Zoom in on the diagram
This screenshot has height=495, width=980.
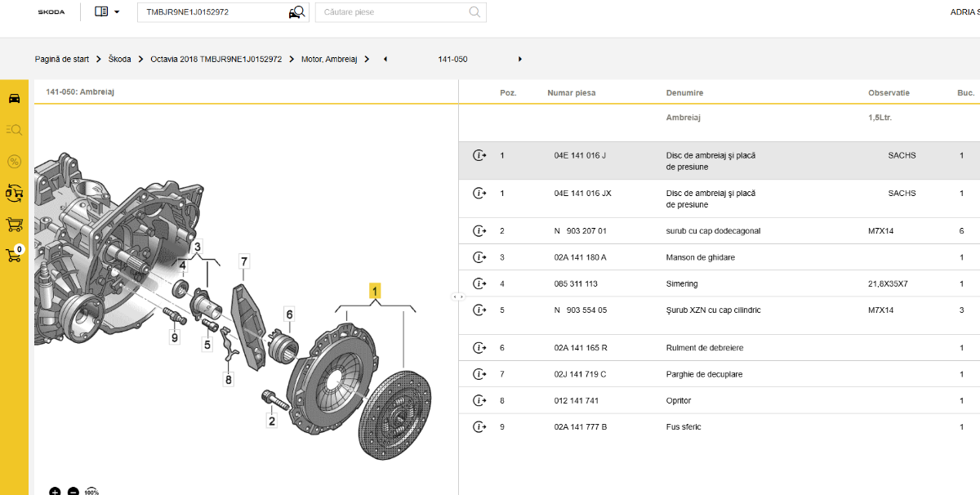[55, 492]
